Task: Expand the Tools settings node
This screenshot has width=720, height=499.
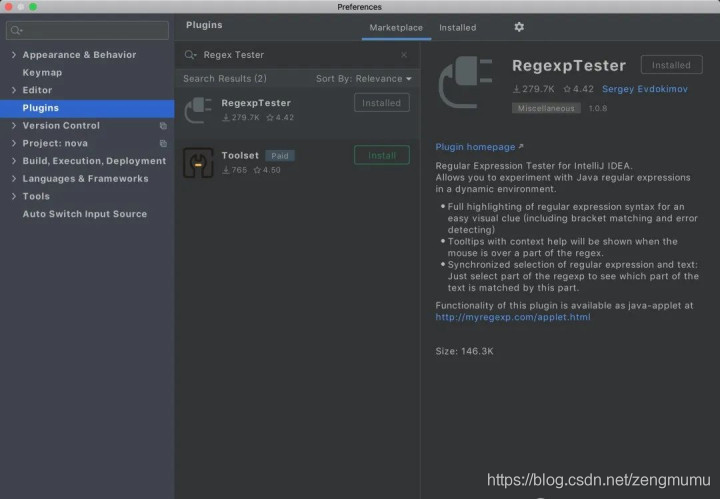Action: click(x=14, y=196)
